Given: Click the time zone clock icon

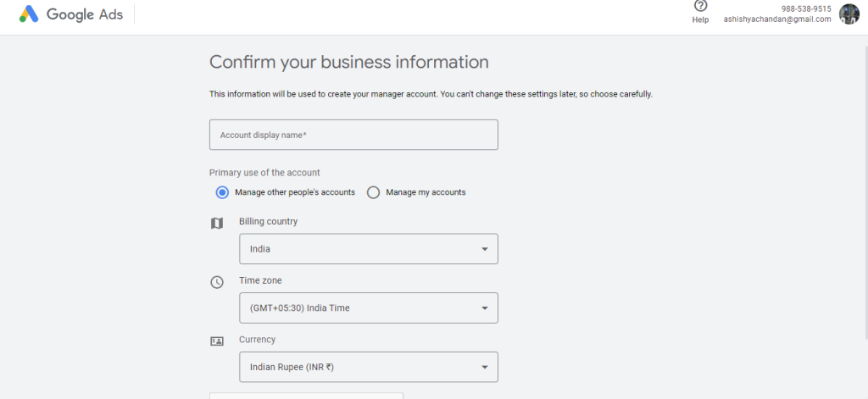Looking at the screenshot, I should point(216,282).
